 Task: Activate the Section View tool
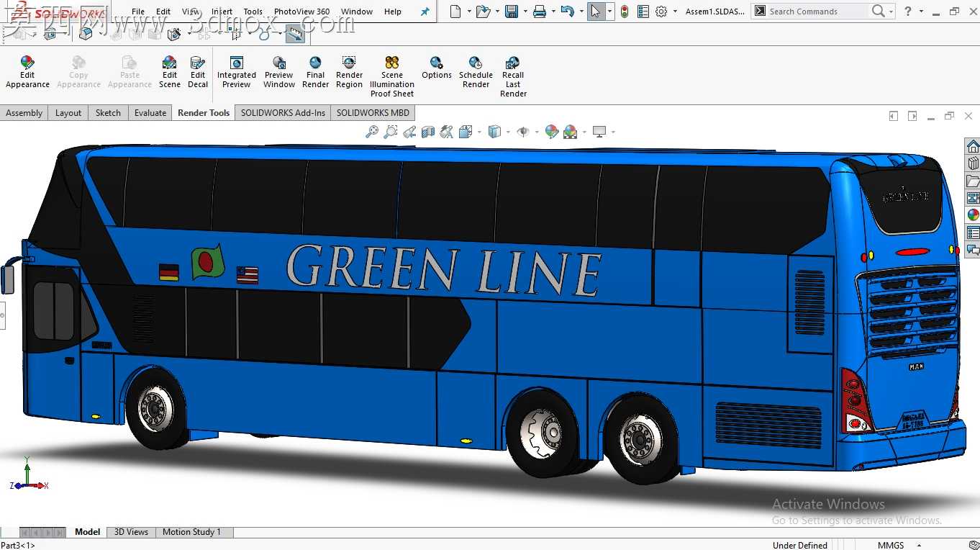pos(428,132)
